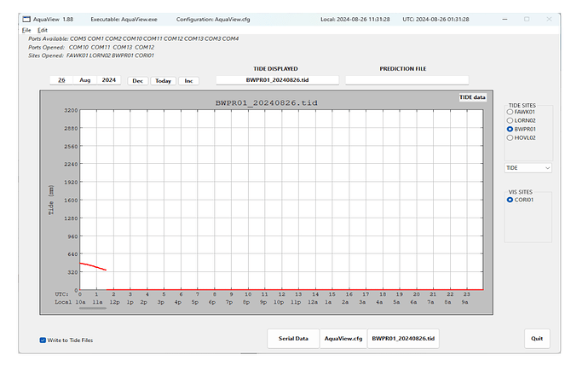Viewport: 588px width, 378px height.
Task: Click the Dec button to decrement date
Action: pos(137,81)
